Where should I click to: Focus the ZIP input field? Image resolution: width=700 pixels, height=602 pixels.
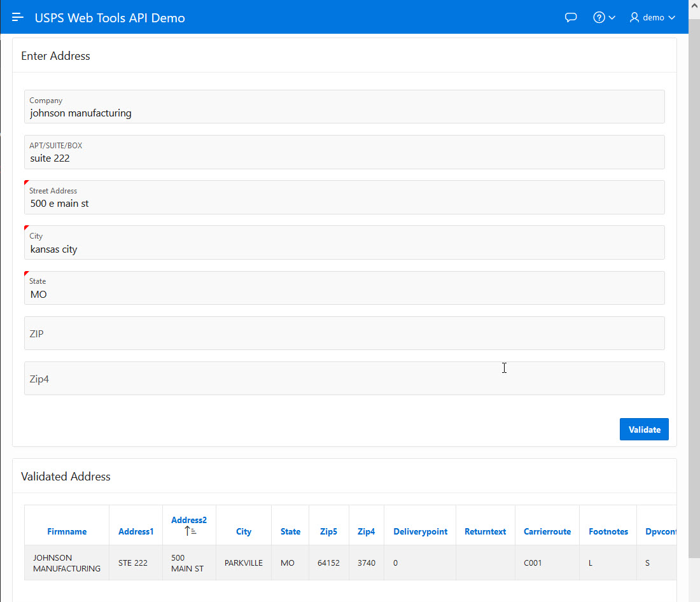click(344, 333)
